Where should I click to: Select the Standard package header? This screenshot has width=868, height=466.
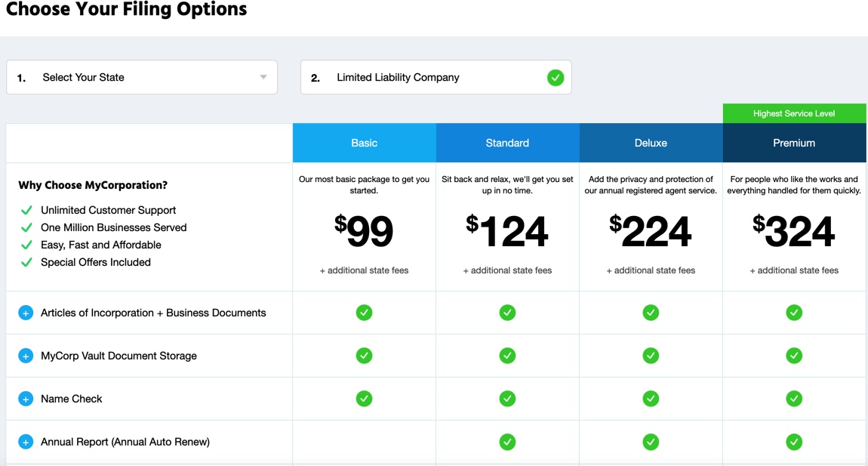tap(508, 143)
